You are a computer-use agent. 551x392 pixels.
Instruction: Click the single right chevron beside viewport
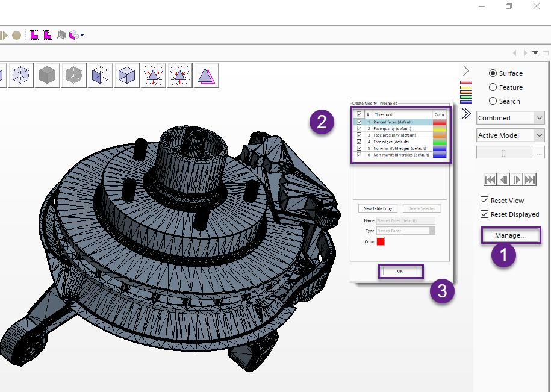pos(466,70)
